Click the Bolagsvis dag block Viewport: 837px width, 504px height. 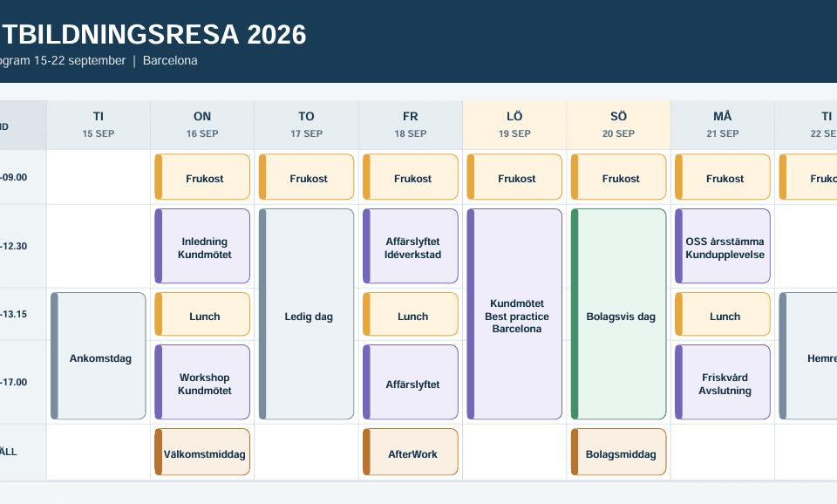click(x=619, y=314)
